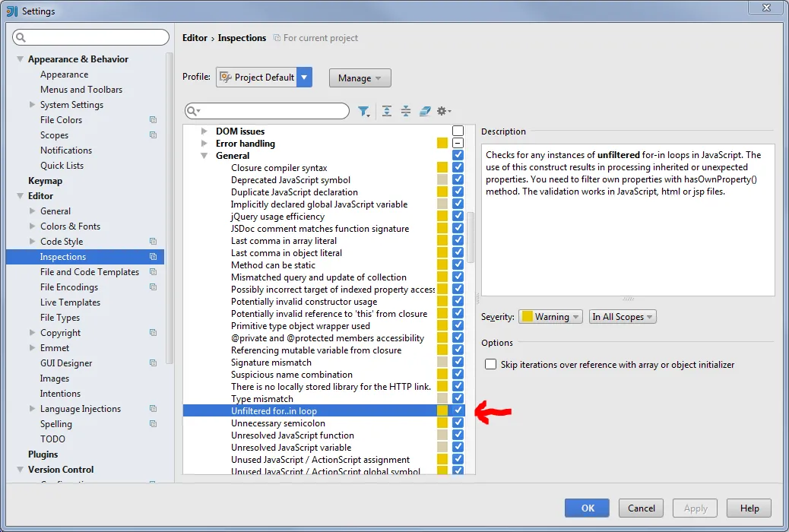Screen dimensions: 789x532
Task: Open the inspections gear settings icon
Action: (x=443, y=111)
